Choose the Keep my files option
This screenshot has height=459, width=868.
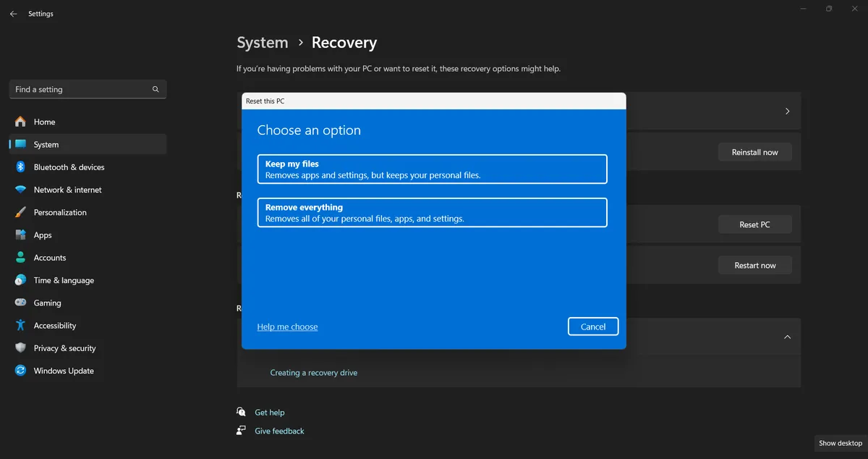click(x=433, y=169)
